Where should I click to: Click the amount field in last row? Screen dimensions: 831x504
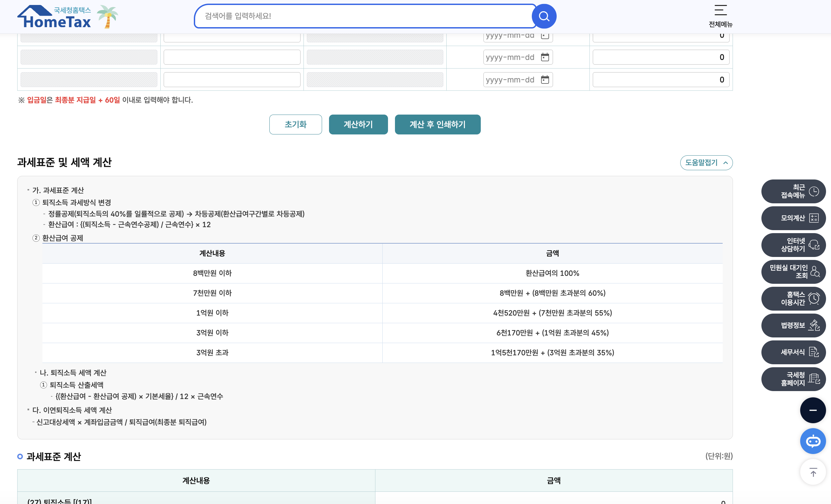pyautogui.click(x=661, y=79)
